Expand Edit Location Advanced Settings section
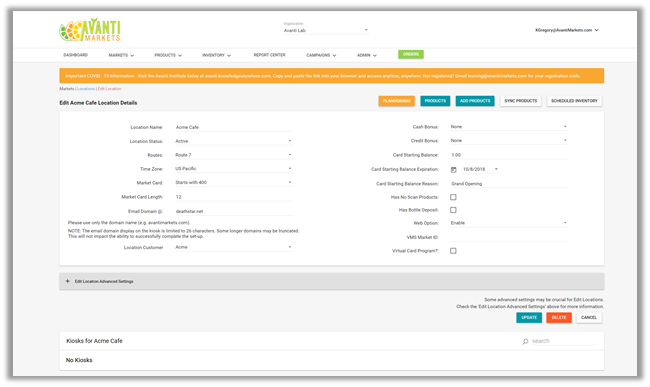The image size is (650, 387). tap(331, 281)
